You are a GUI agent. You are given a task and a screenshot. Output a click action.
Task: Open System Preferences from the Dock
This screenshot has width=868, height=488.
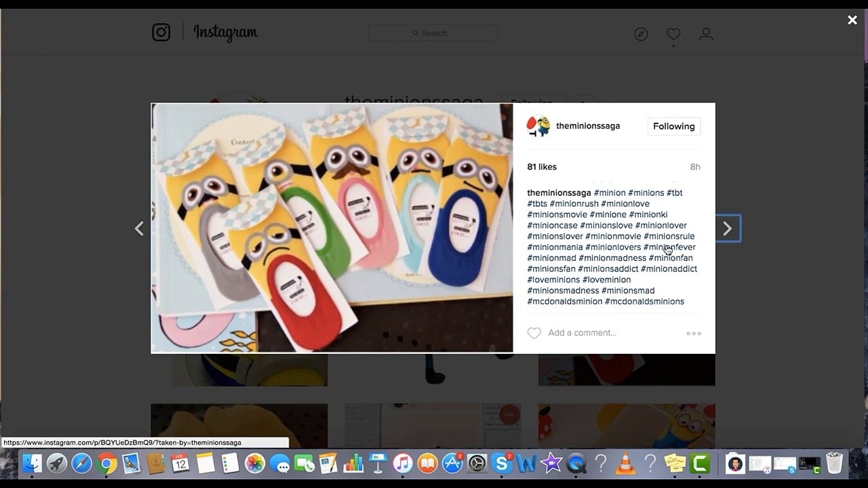pos(477,464)
